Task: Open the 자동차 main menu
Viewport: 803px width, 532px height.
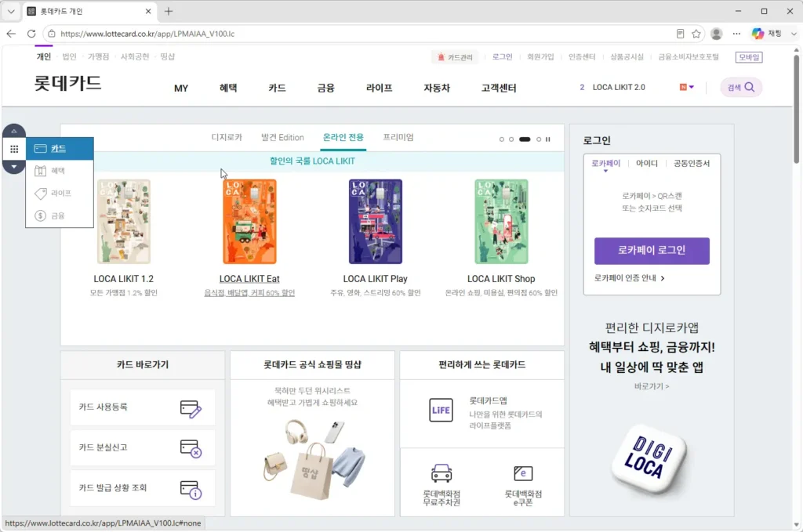Action: click(x=437, y=88)
